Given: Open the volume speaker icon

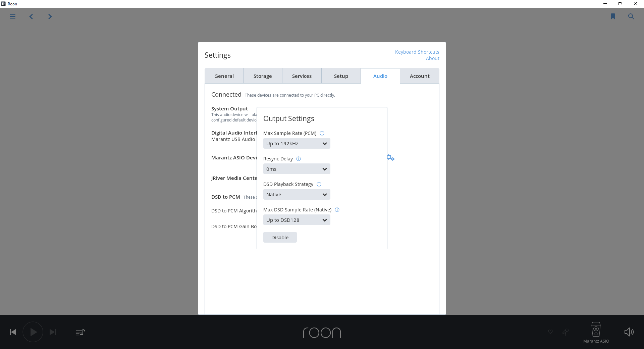Looking at the screenshot, I should (x=629, y=332).
